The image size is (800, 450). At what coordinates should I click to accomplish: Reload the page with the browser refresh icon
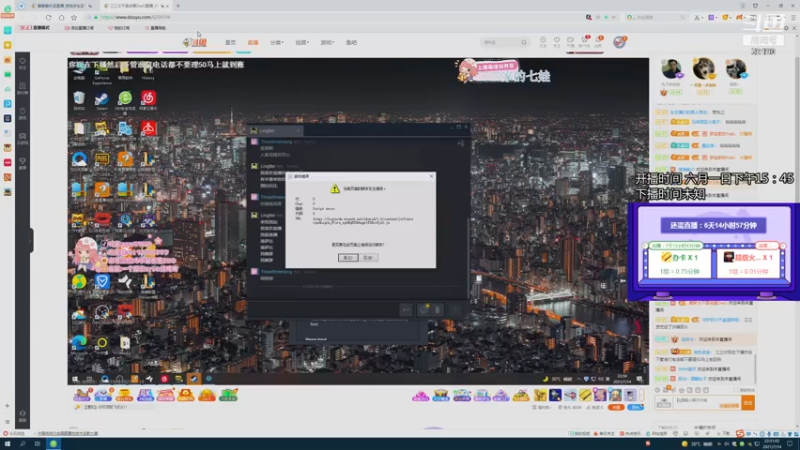(x=48, y=17)
